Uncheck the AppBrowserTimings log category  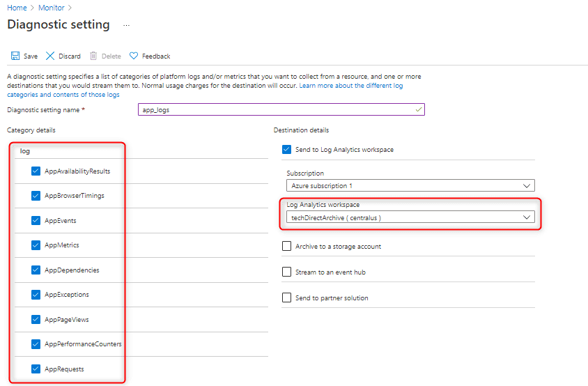[x=36, y=196]
